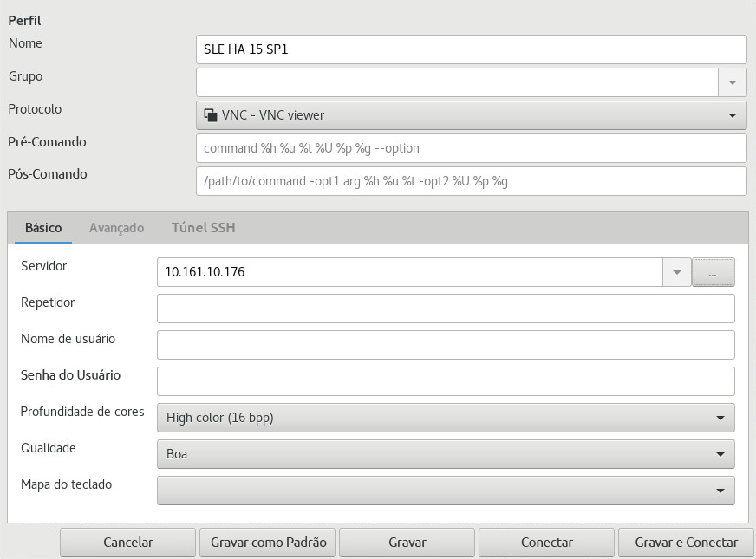Viewport: 756px width, 559px height.
Task: Click the Mapa do teclado label
Action: pos(66,484)
